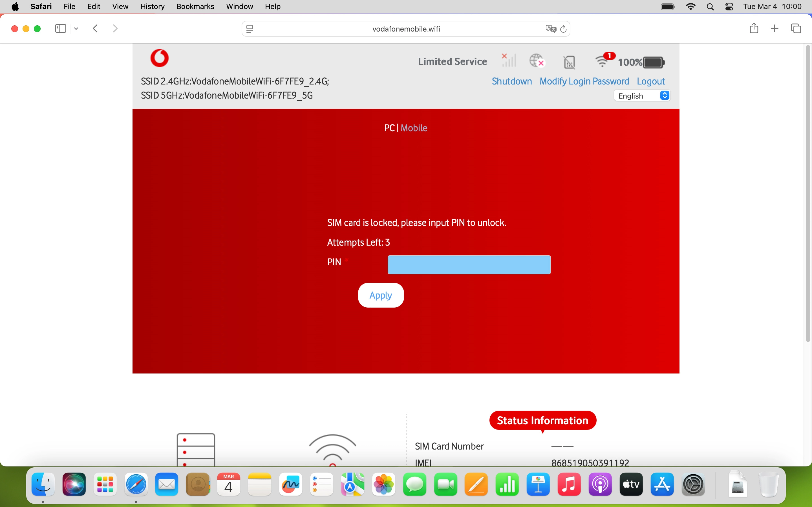This screenshot has height=507, width=812.
Task: Show Safari tab overview
Action: click(x=796, y=28)
